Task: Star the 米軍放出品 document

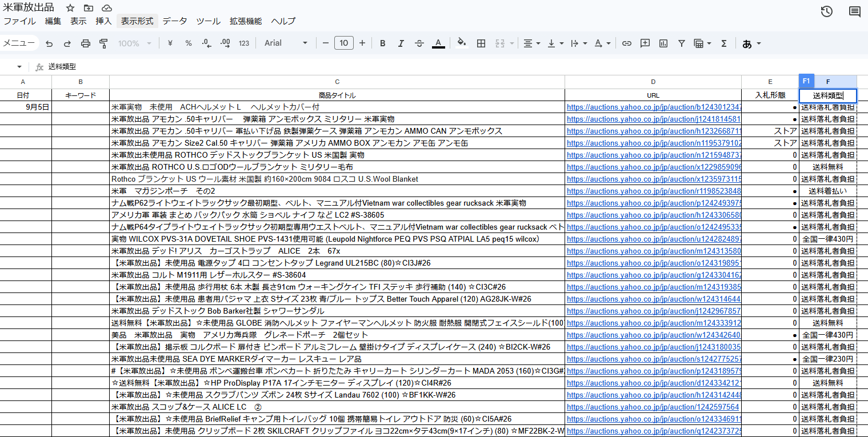Action: 70,8
